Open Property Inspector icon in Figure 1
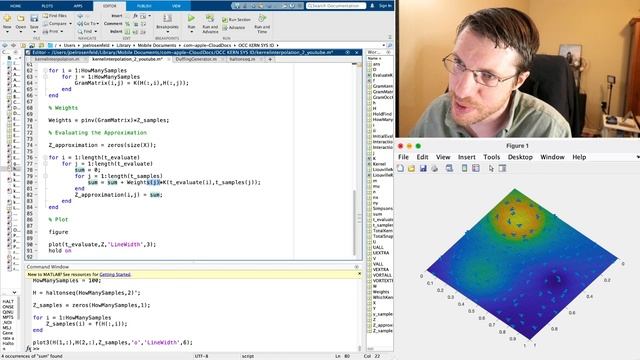The width and height of the screenshot is (640, 360). 502,168
